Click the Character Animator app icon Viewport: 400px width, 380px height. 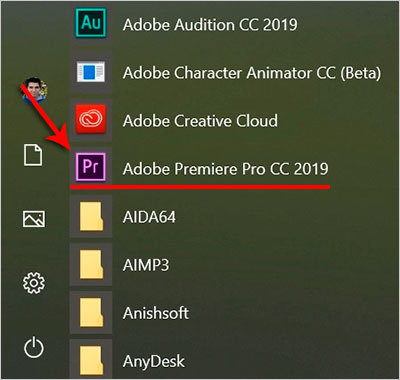(x=91, y=72)
